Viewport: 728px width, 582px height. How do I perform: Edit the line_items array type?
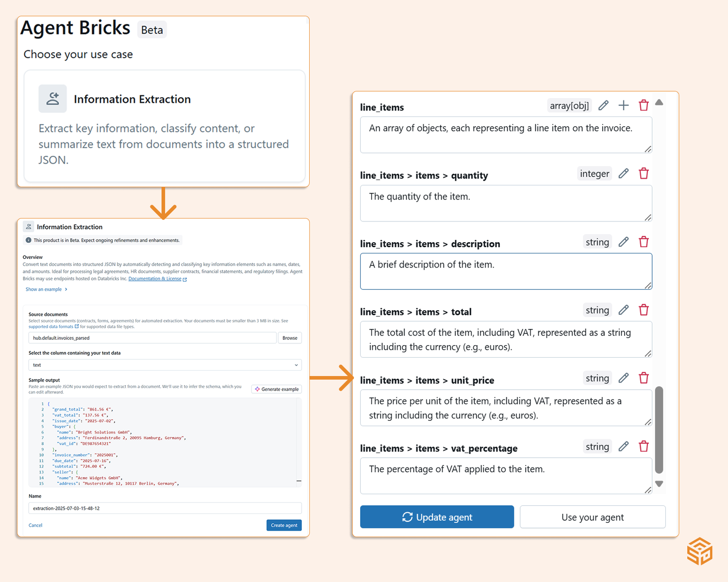pyautogui.click(x=603, y=105)
